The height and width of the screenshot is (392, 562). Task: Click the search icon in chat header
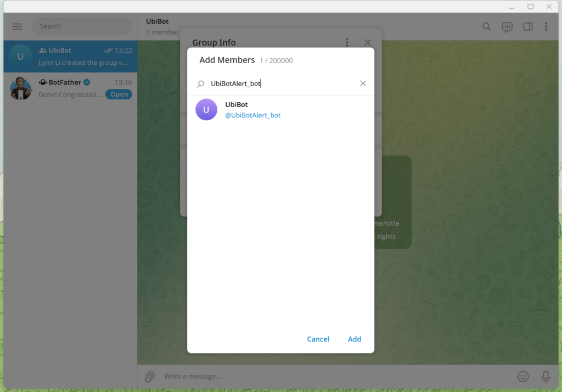coord(487,26)
